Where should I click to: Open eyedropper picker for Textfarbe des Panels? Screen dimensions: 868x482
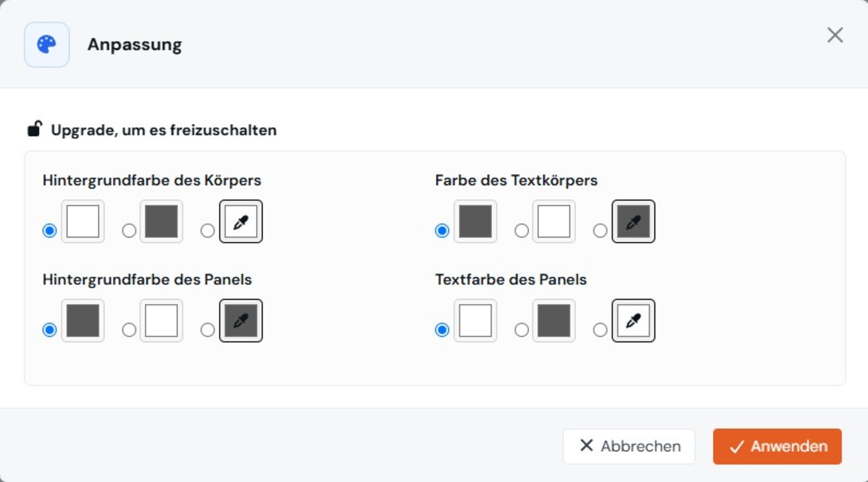(633, 321)
